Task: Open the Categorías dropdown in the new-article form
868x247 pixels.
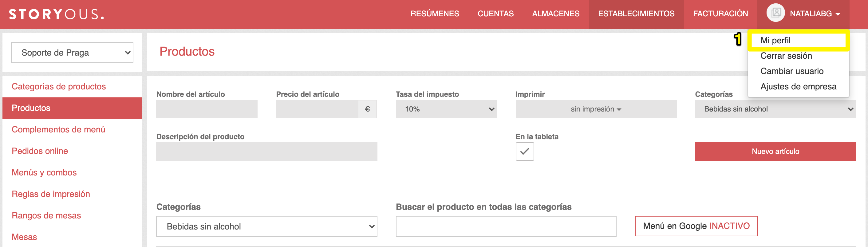Action: [775, 109]
